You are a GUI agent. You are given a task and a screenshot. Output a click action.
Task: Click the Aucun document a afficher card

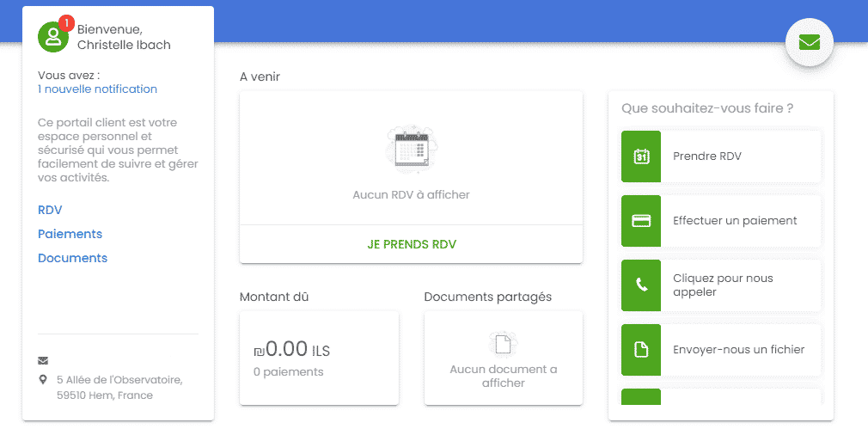504,358
